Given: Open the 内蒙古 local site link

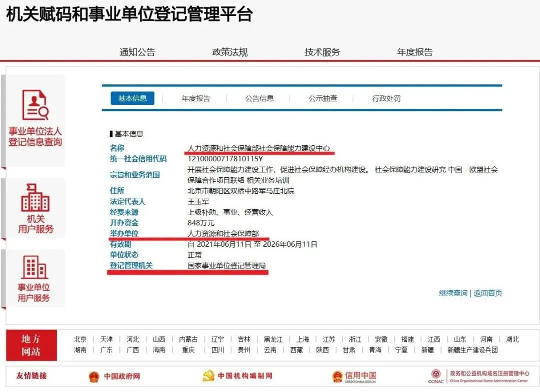Looking at the screenshot, I should click(188, 340).
